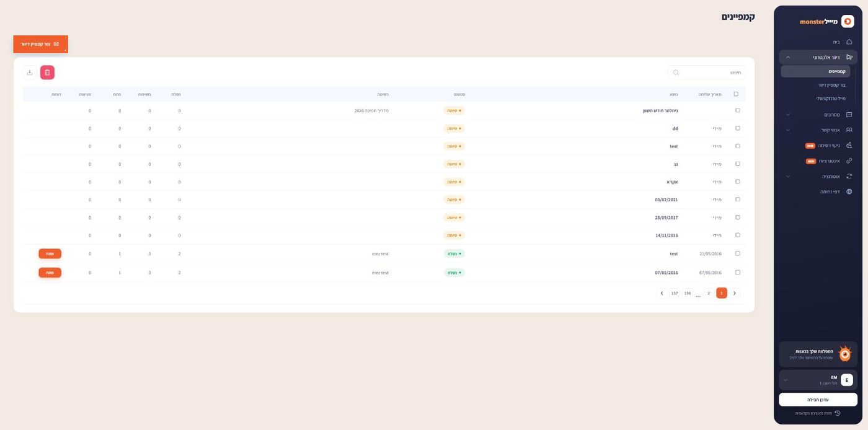Screen dimensions: 868x430
Task: Click the chat bubble icon beside מסרונים
Action: click(849, 115)
